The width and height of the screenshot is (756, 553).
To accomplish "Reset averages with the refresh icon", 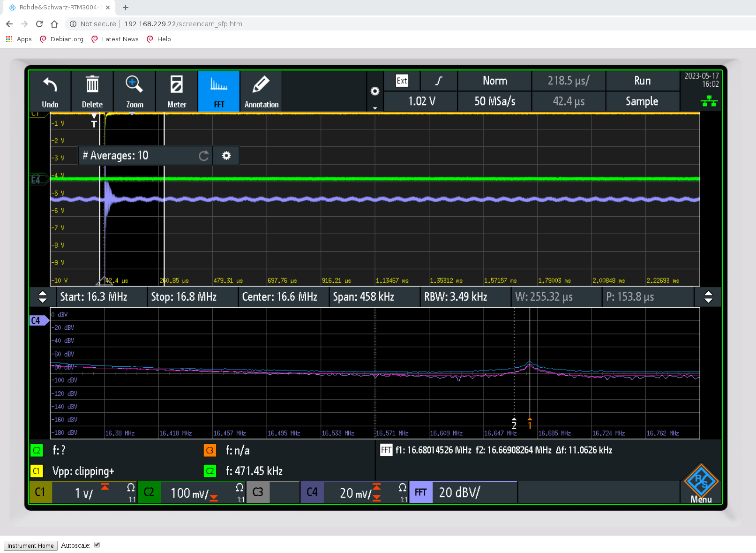I will point(203,156).
